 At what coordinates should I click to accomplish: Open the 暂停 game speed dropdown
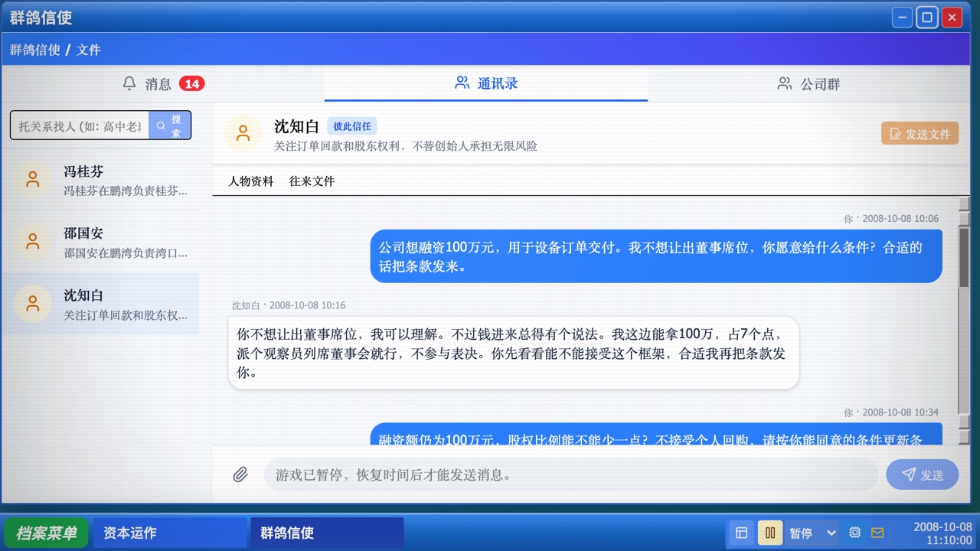pyautogui.click(x=812, y=533)
